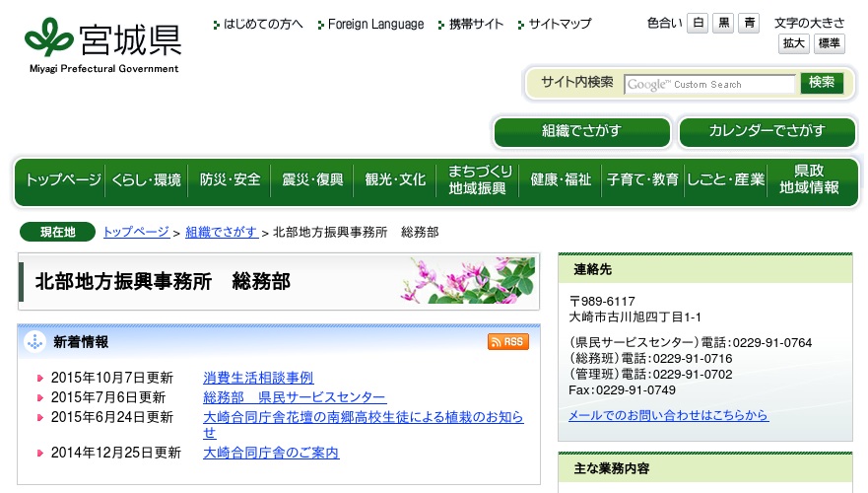Open the 消費生活相談事例 news link

(x=258, y=378)
